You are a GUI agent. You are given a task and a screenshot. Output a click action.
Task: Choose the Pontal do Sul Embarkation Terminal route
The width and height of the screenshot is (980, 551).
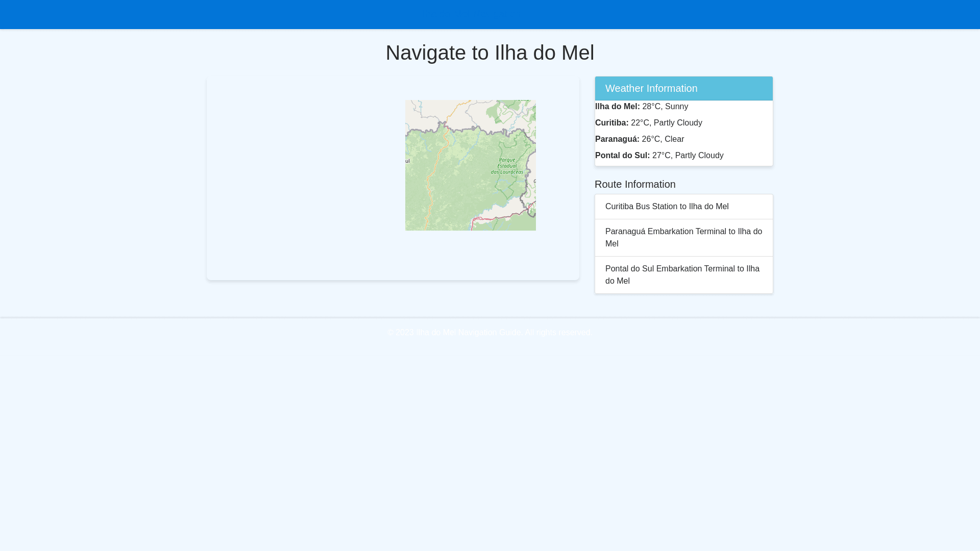tap(683, 275)
